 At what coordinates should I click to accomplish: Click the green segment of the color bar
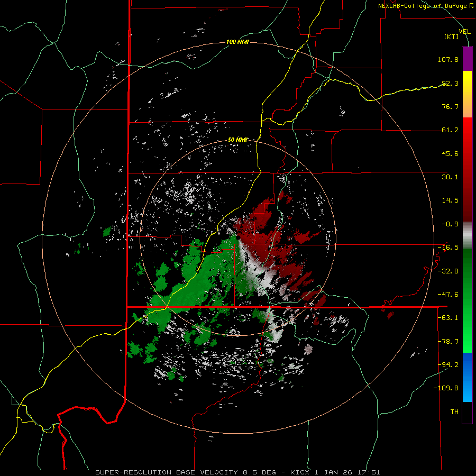coord(467,301)
